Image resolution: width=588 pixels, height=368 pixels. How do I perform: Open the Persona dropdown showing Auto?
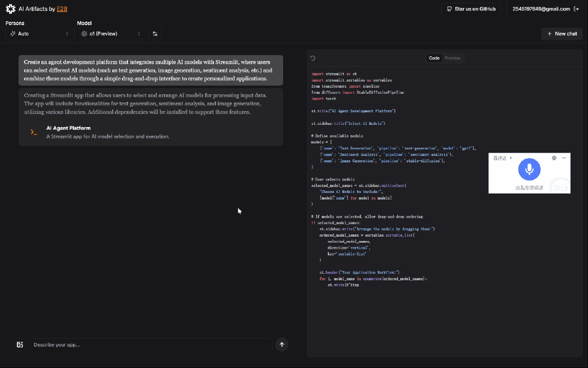tap(38, 33)
